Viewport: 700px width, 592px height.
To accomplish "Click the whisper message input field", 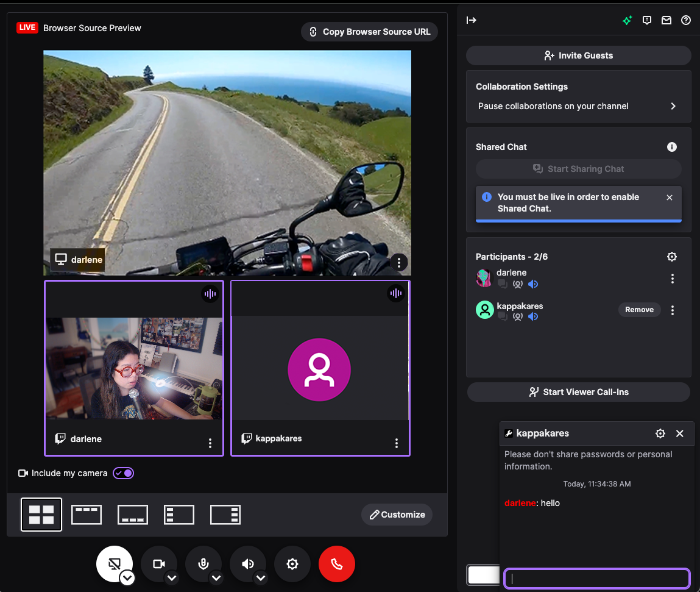I will (x=596, y=579).
